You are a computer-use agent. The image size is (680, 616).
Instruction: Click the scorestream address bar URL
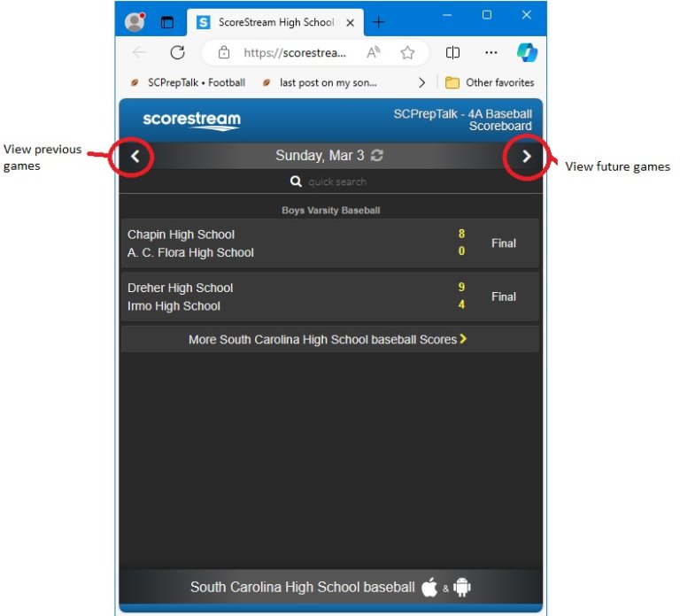[295, 53]
